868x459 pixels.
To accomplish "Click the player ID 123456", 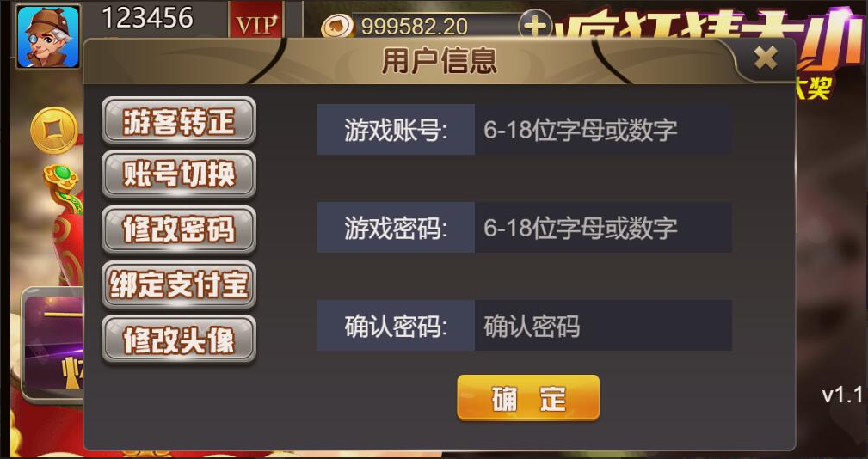I will (147, 18).
